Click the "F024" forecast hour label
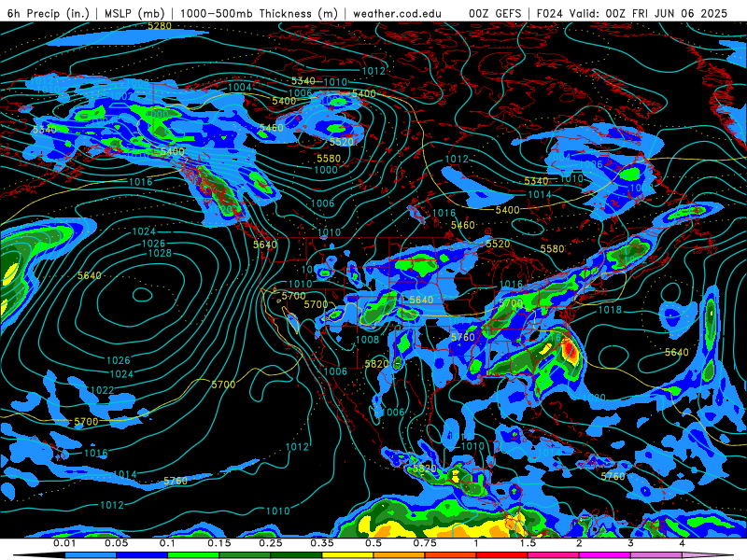Viewport: 747px width, 560px height. pyautogui.click(x=550, y=13)
